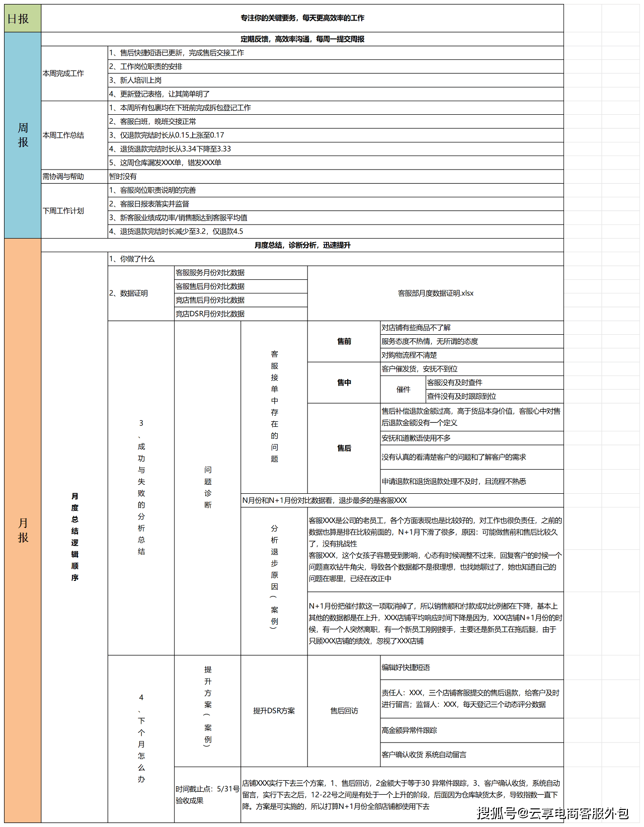Click the vertical 月度总结逻辑顺序 cell
Screen dimensions: 644x827
coord(74,537)
